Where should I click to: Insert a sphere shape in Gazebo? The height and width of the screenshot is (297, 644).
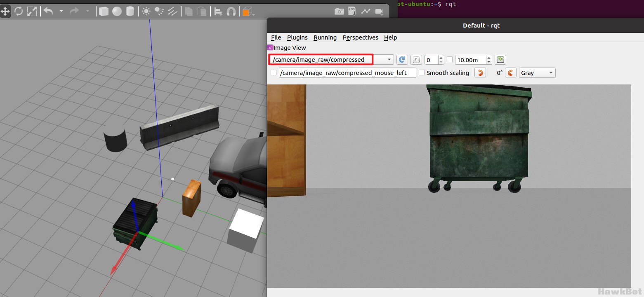pyautogui.click(x=117, y=12)
